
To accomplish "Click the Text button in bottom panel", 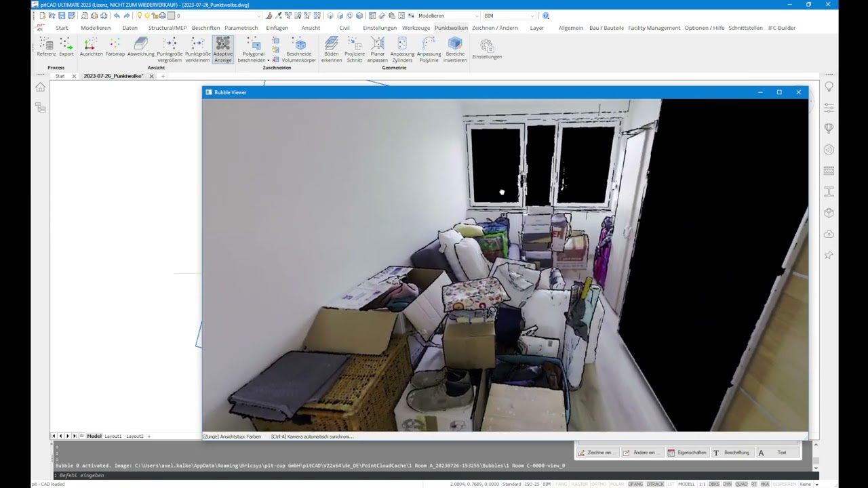I will pos(776,453).
